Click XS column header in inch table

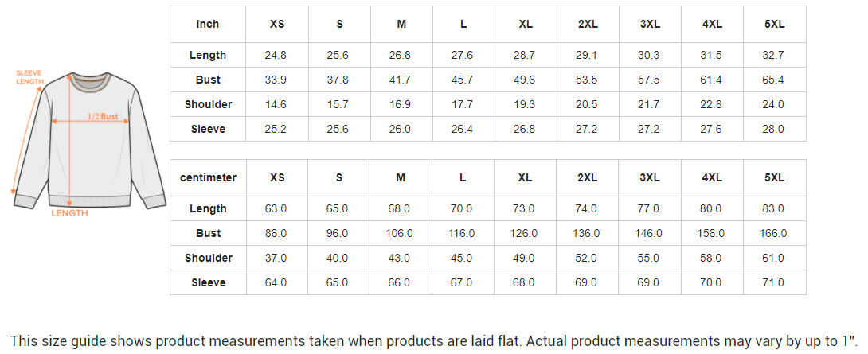(x=277, y=24)
